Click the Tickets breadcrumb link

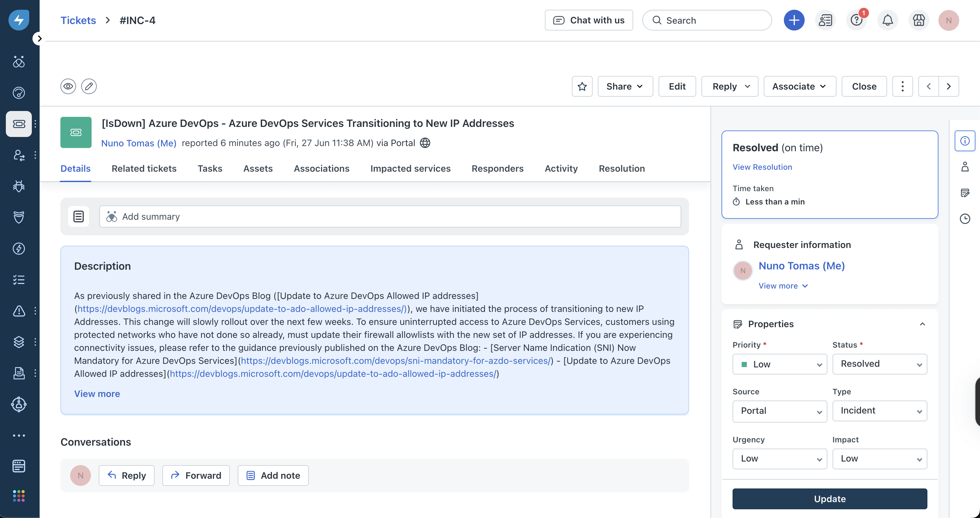click(78, 20)
